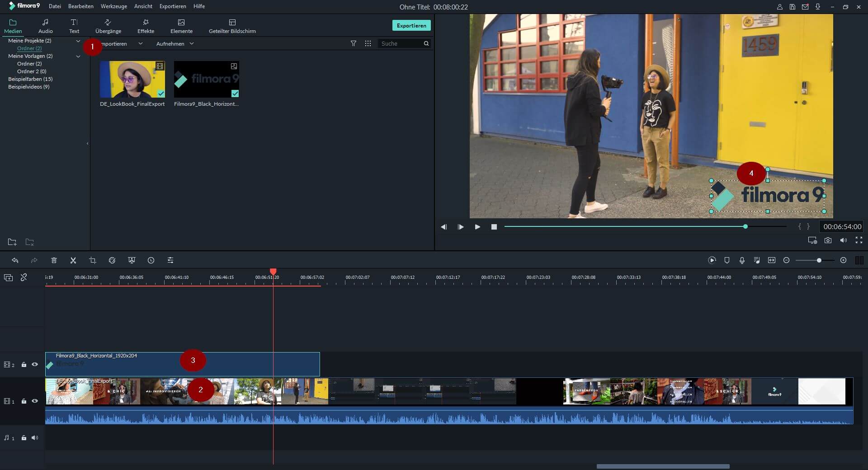The height and width of the screenshot is (470, 868).
Task: Click the add track manager icon
Action: coord(8,277)
